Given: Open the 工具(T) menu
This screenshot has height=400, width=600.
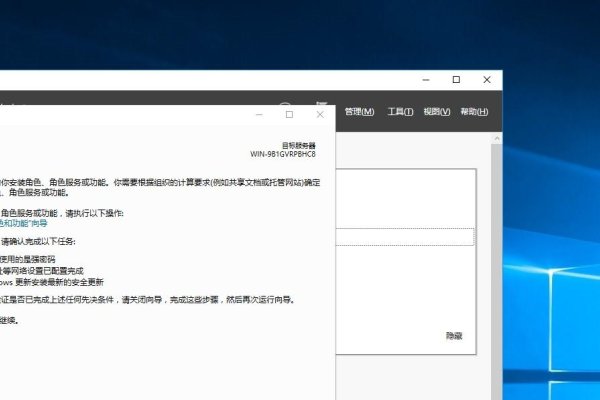Looking at the screenshot, I should click(400, 111).
